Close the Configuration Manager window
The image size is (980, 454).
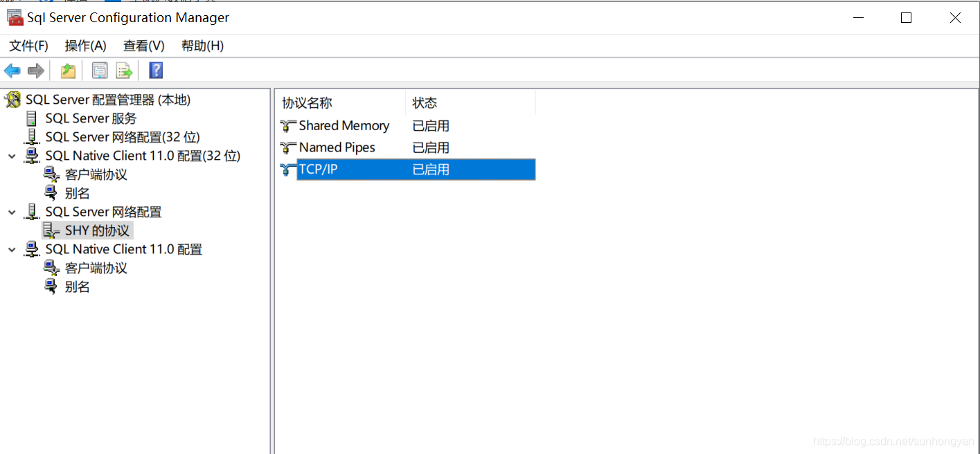pos(955,18)
